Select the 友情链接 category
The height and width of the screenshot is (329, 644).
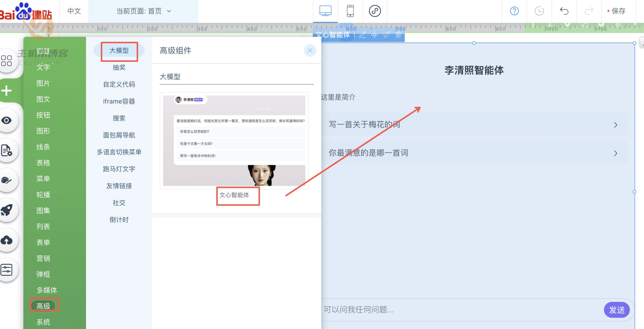(x=119, y=186)
